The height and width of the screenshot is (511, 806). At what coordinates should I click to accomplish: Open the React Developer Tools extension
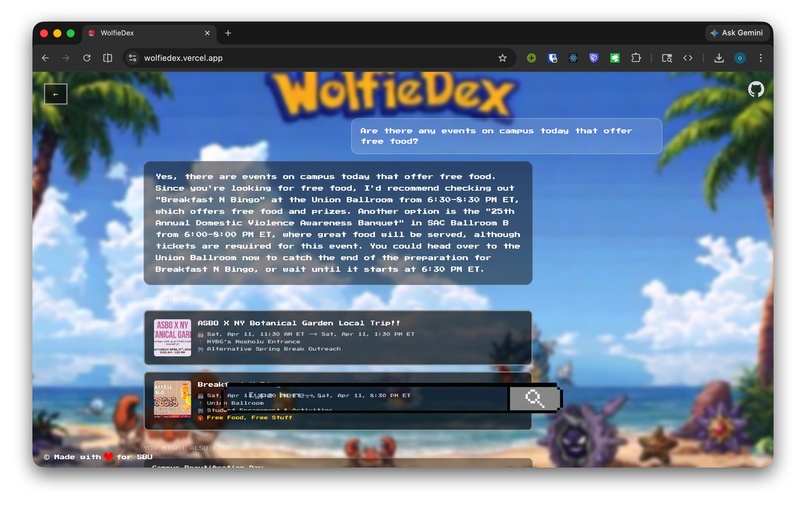[x=573, y=58]
